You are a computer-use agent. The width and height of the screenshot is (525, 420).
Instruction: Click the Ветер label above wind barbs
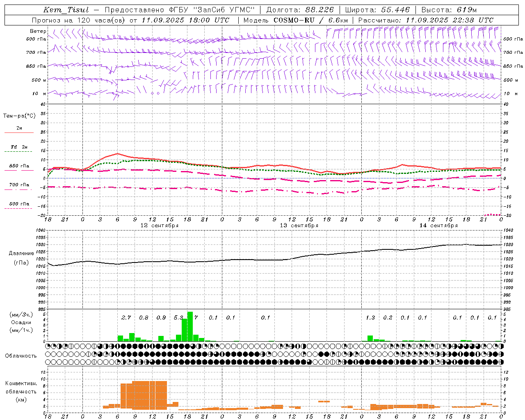click(38, 31)
